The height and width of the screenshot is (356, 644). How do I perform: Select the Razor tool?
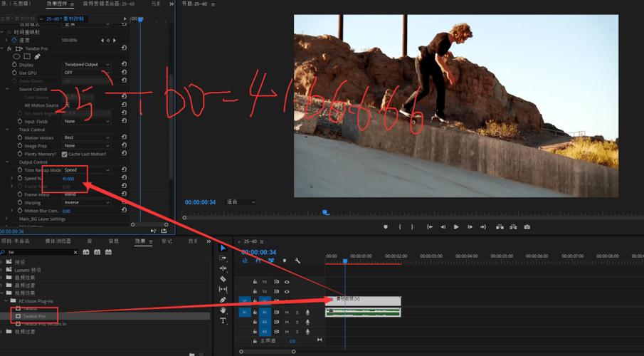[223, 278]
